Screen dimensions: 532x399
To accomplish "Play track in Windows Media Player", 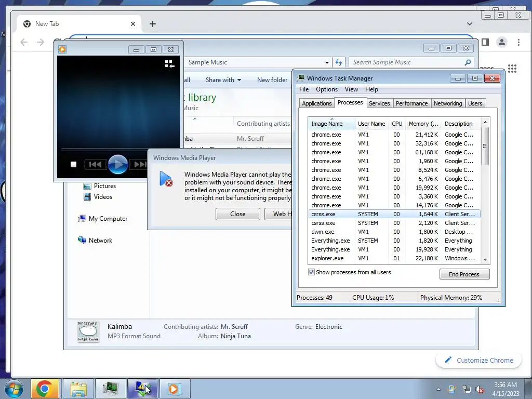I will pos(118,164).
